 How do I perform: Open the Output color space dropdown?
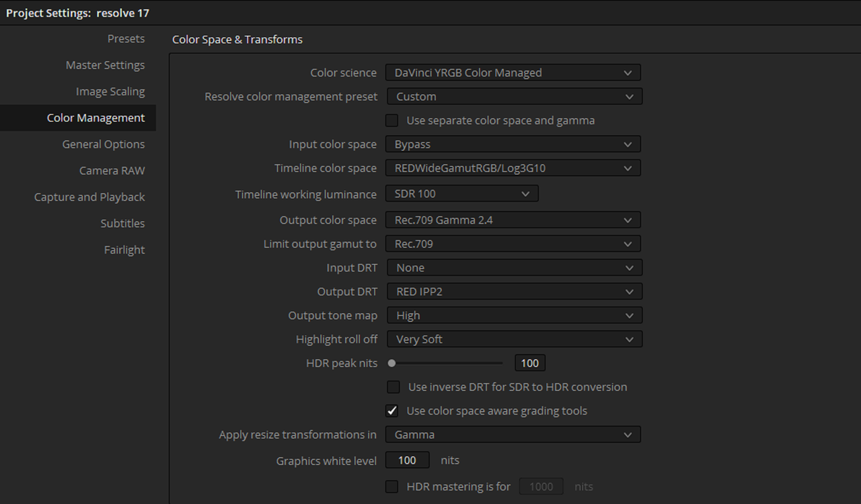pos(513,220)
